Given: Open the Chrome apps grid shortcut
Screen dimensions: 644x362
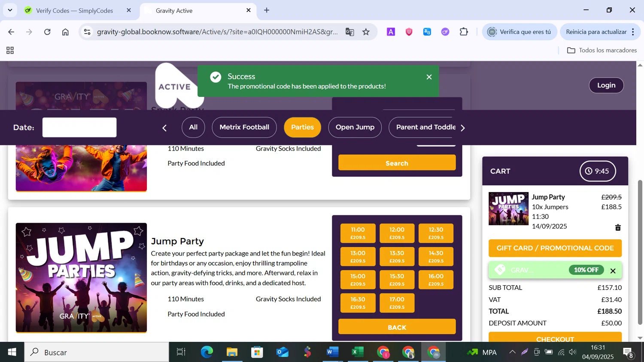Looking at the screenshot, I should click(10, 51).
